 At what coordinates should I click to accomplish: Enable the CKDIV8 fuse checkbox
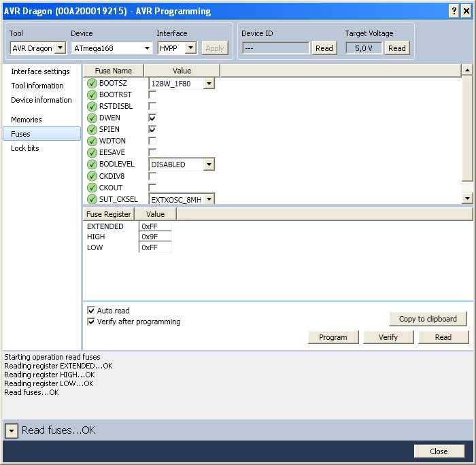tap(152, 176)
